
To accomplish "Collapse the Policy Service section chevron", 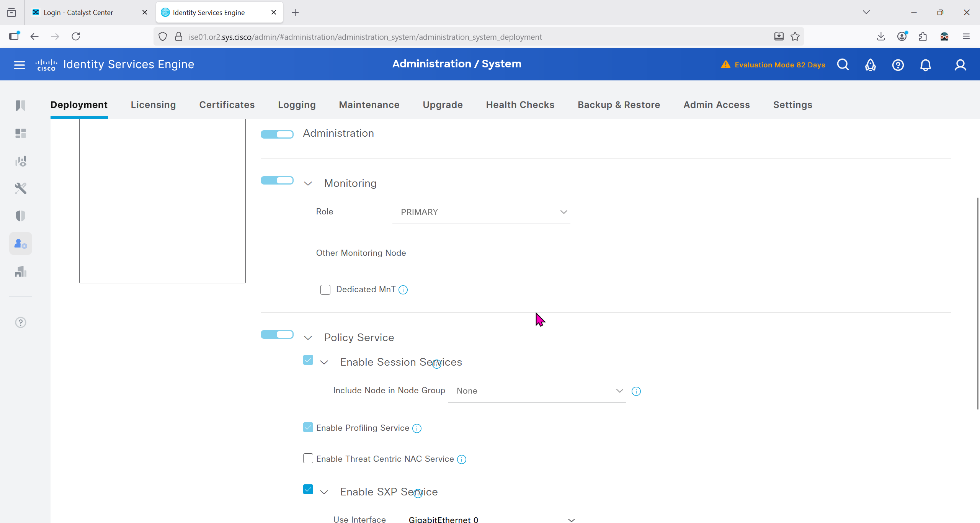I will pos(308,338).
